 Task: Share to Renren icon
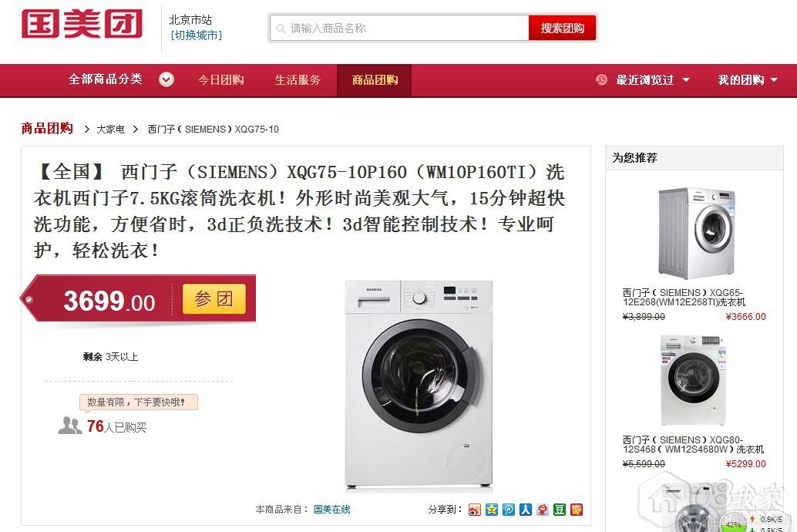pos(526,510)
